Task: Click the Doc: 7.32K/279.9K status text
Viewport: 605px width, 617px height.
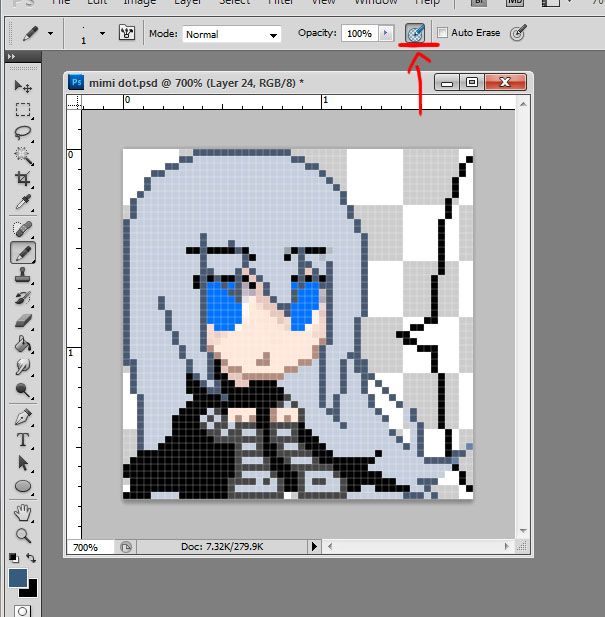Action: tap(222, 547)
